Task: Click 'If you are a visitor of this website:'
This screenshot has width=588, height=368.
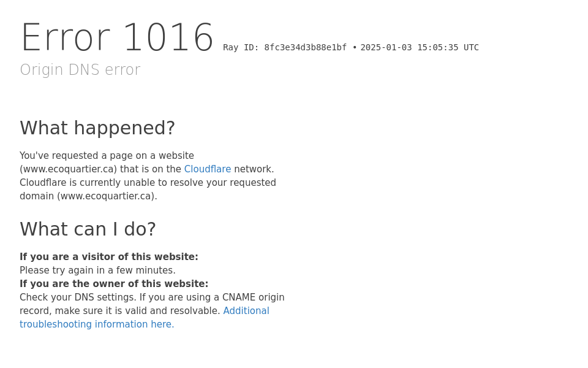Action: pos(109,257)
